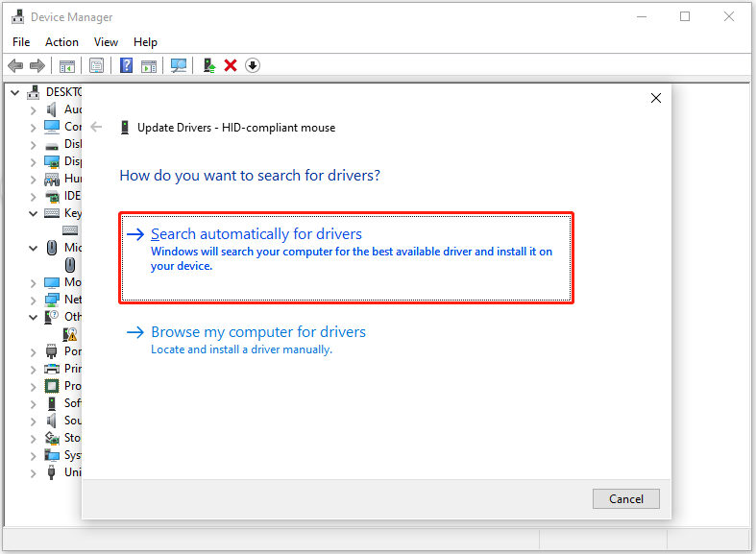Click the Universal Serial Bus category icon

52,472
